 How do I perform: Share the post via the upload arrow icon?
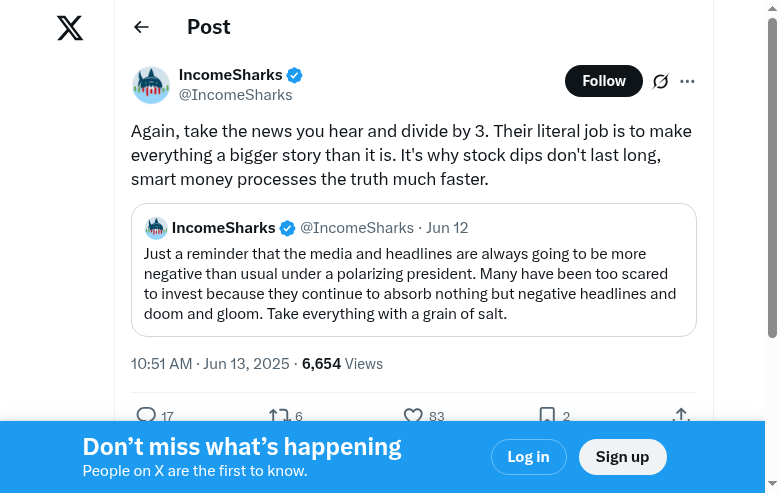click(x=681, y=415)
